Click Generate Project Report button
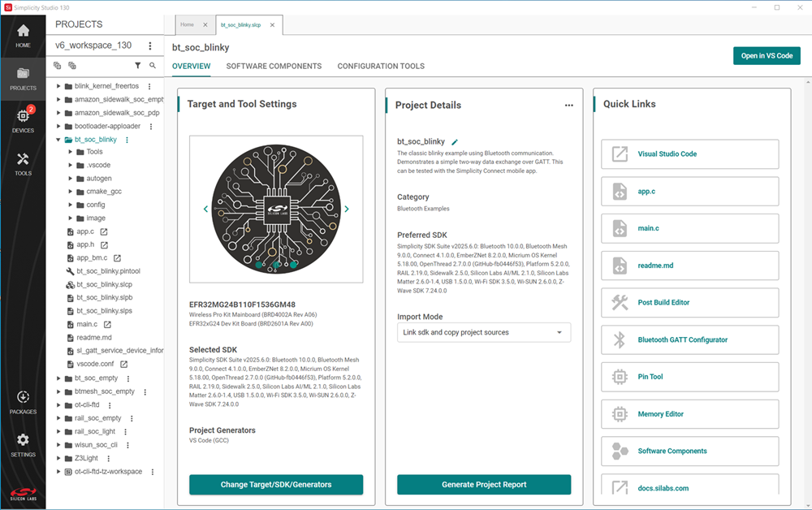 click(484, 485)
